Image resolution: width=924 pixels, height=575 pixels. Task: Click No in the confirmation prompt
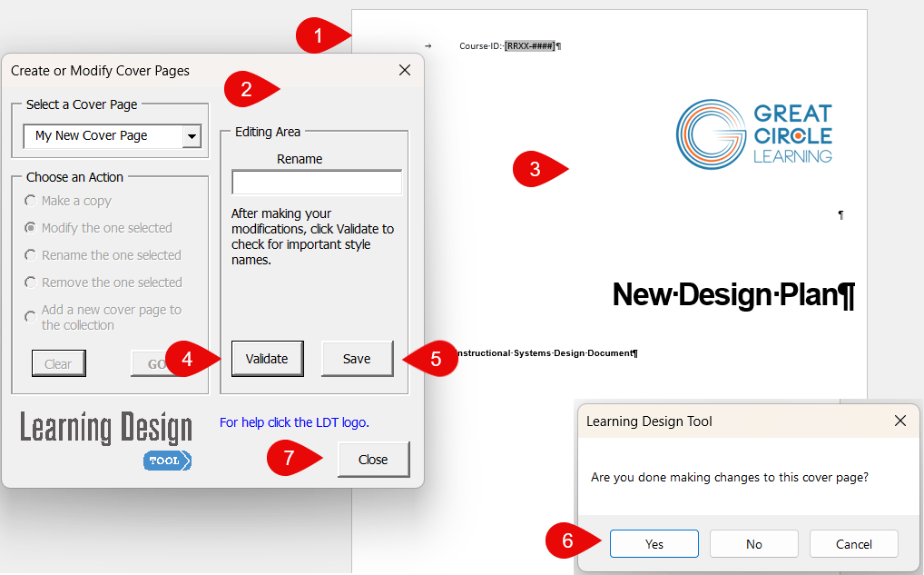[753, 544]
